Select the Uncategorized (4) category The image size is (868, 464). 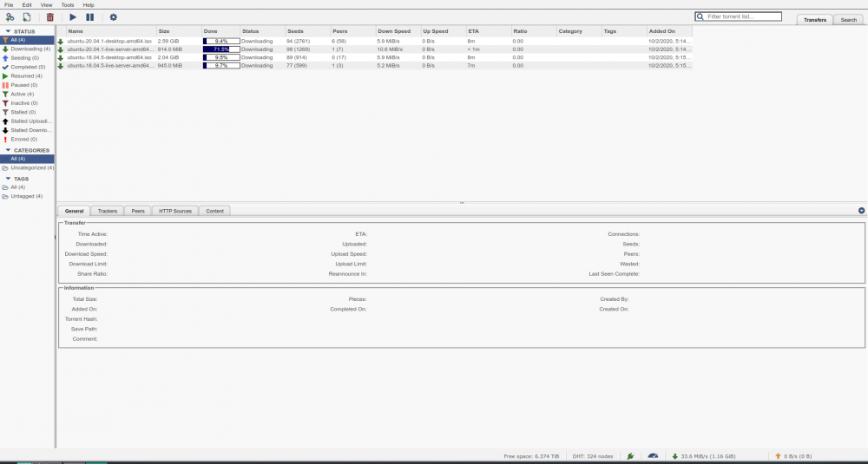[x=27, y=167]
